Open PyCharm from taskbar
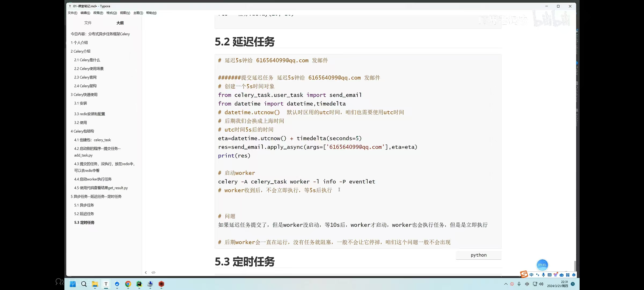This screenshot has height=290, width=644. point(139,284)
